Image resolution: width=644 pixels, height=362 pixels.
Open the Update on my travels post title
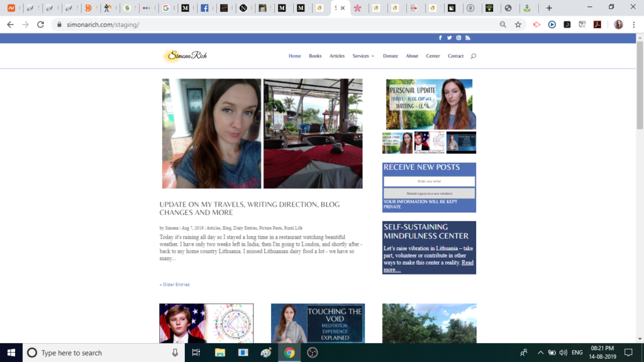coord(249,208)
